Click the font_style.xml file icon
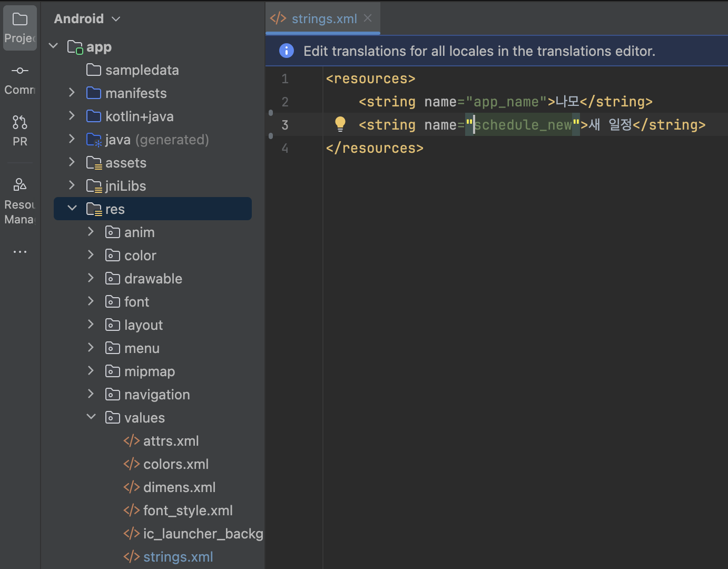Screen dimensions: 728x569 [x=132, y=510]
